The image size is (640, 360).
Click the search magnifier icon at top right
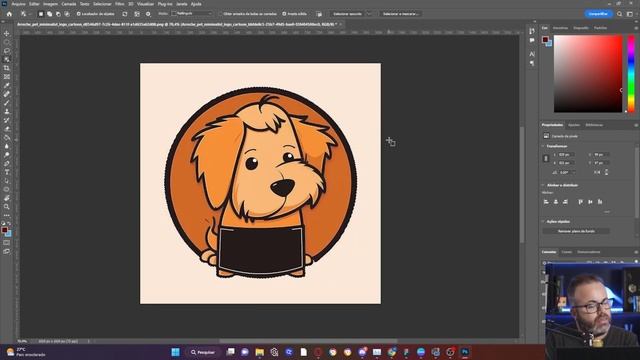[x=620, y=14]
